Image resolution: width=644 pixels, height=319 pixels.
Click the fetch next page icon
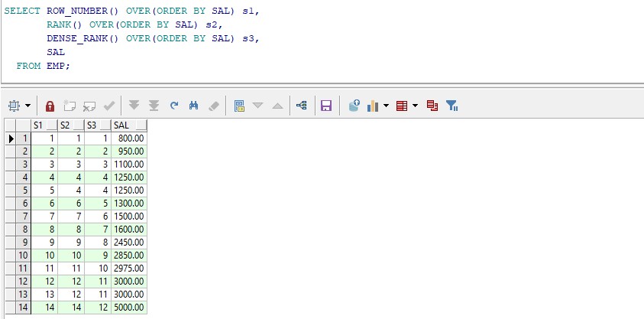pos(134,106)
